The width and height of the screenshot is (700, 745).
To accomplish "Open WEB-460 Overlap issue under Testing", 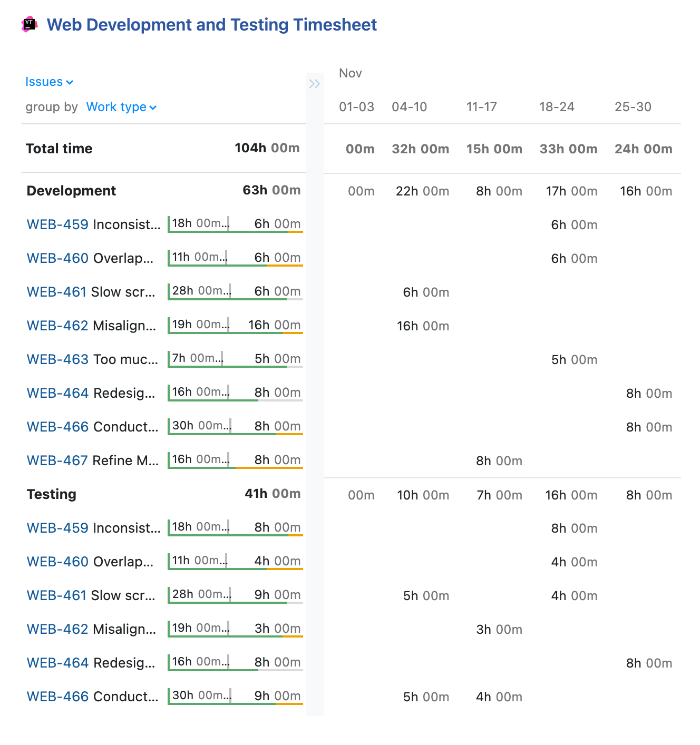I will 57,562.
